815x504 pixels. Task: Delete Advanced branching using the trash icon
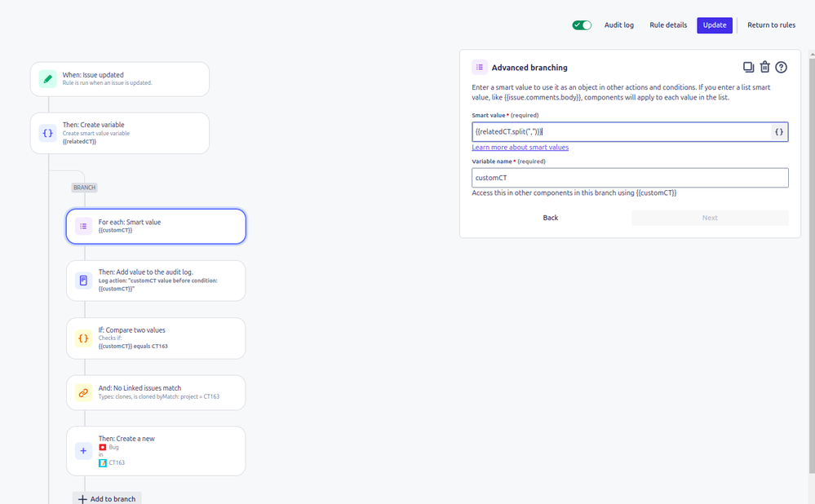pos(765,67)
